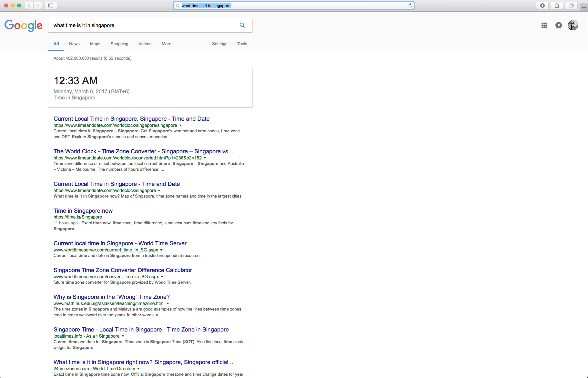Viewport: 588px width, 378px height.
Task: Click the www.math.nus.edu.sg/aslaksen/teaching/timezone.html URL
Action: pos(109,303)
